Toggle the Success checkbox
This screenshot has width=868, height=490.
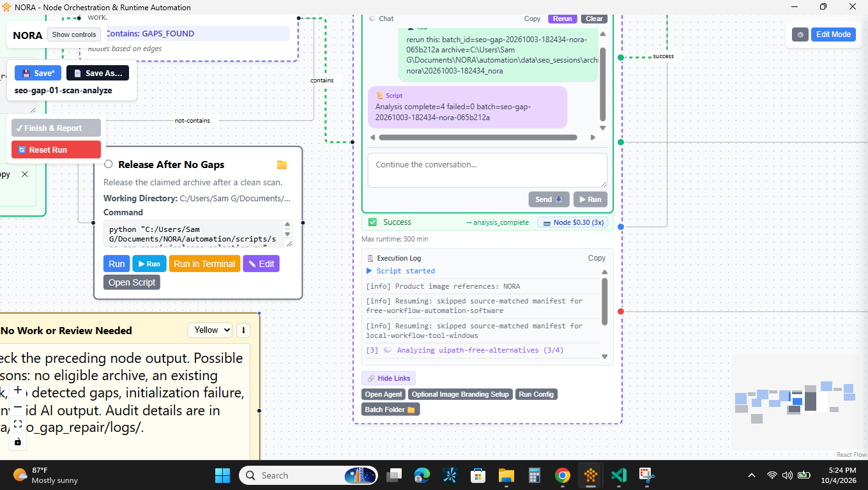point(372,222)
